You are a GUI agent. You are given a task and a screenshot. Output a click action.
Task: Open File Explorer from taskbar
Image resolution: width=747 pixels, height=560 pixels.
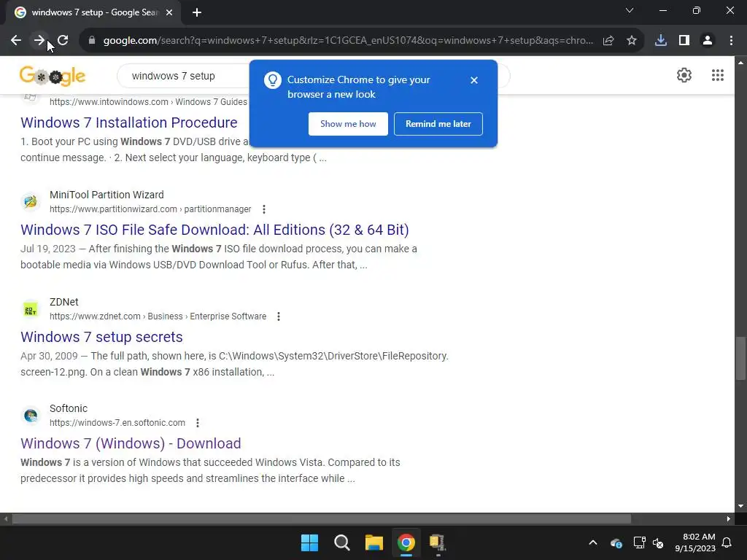pyautogui.click(x=374, y=542)
